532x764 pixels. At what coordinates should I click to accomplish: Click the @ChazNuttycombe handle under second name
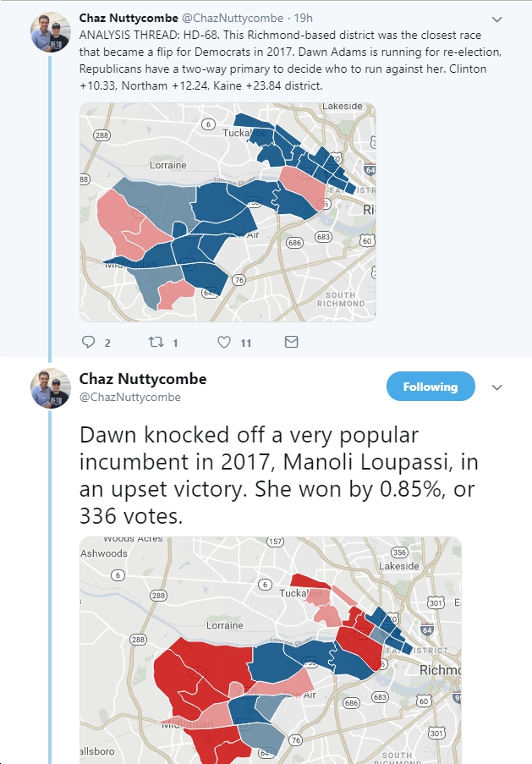[x=130, y=397]
